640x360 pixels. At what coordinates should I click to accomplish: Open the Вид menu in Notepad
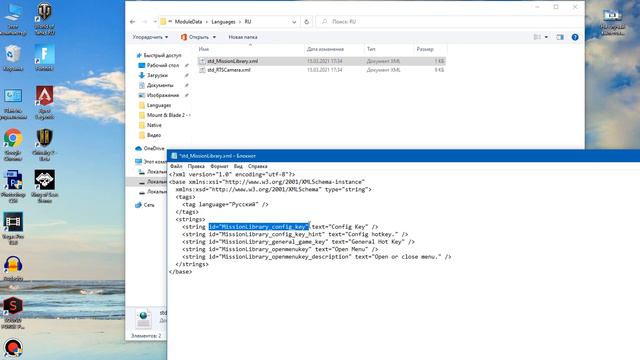pyautogui.click(x=238, y=166)
